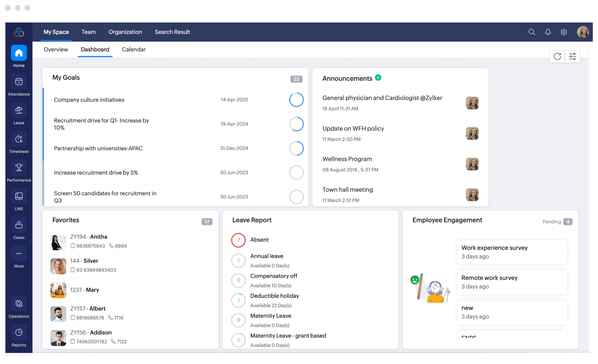598x364 pixels.
Task: Open the LMS sidebar icon
Action: click(19, 196)
